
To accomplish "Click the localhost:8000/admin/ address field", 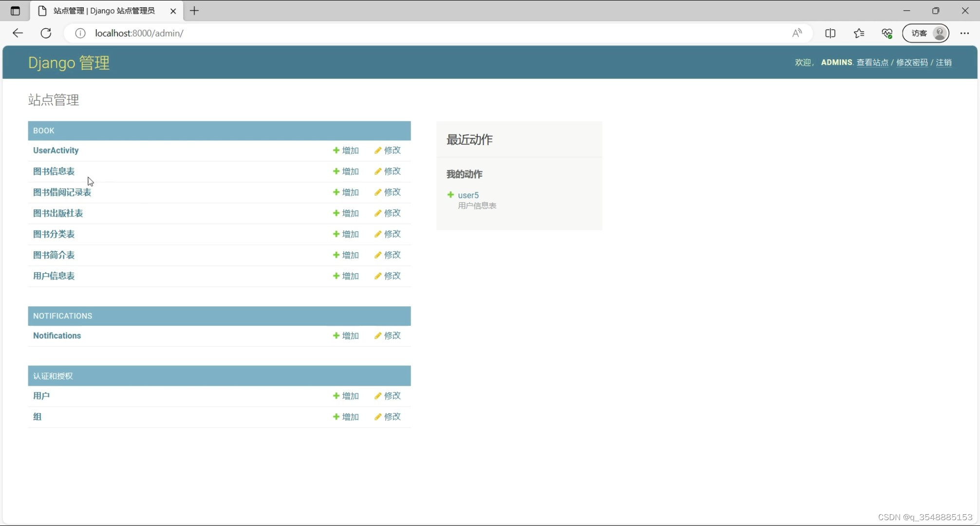I will click(x=341, y=33).
